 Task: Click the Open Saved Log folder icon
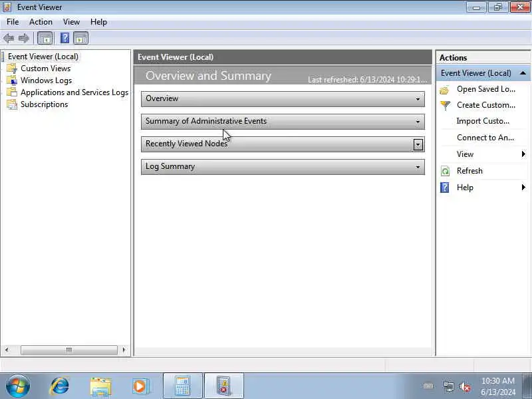coord(444,90)
